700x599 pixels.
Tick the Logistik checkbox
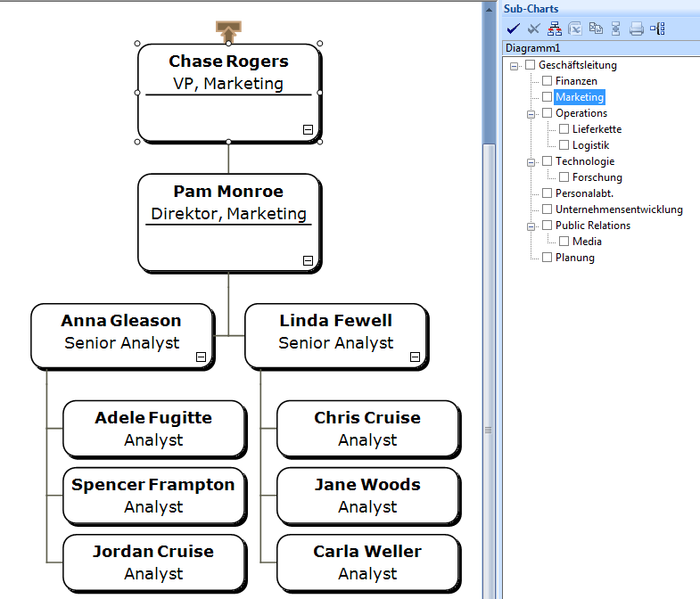[x=564, y=145]
